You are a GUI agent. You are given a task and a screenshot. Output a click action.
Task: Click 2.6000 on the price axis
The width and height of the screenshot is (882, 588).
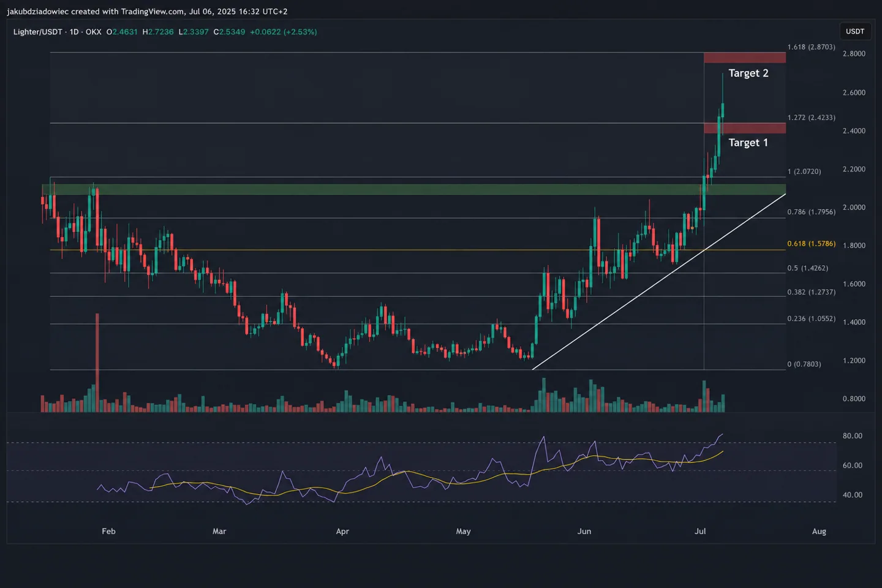[x=854, y=93]
